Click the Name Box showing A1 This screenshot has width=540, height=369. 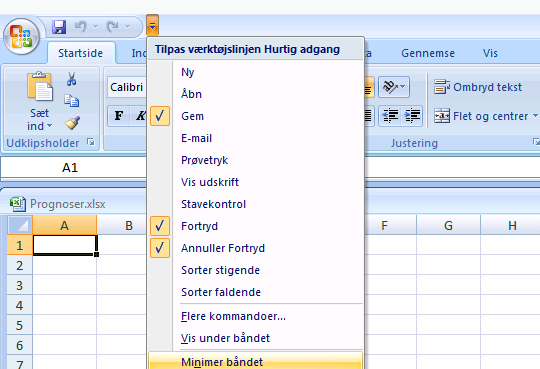[x=73, y=168]
